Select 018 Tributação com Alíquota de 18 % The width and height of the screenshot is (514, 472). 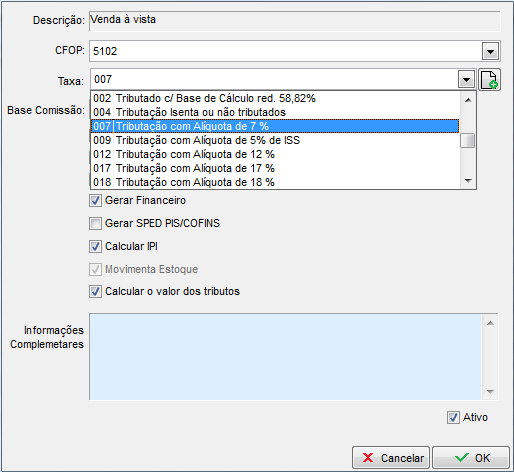click(x=275, y=182)
